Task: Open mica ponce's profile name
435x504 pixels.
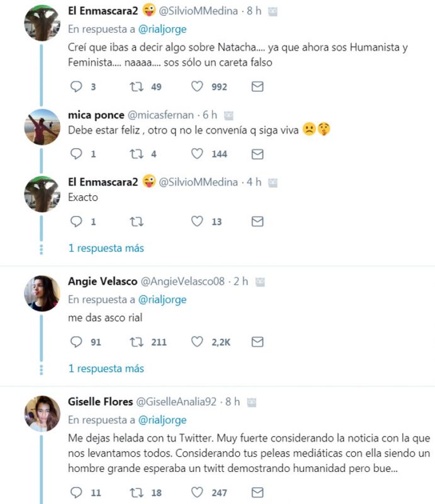Action: point(96,115)
